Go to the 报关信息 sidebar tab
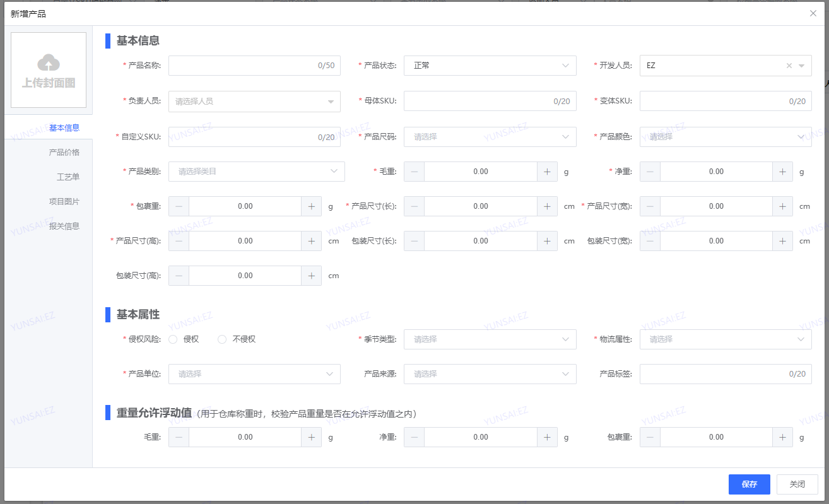 click(x=64, y=226)
